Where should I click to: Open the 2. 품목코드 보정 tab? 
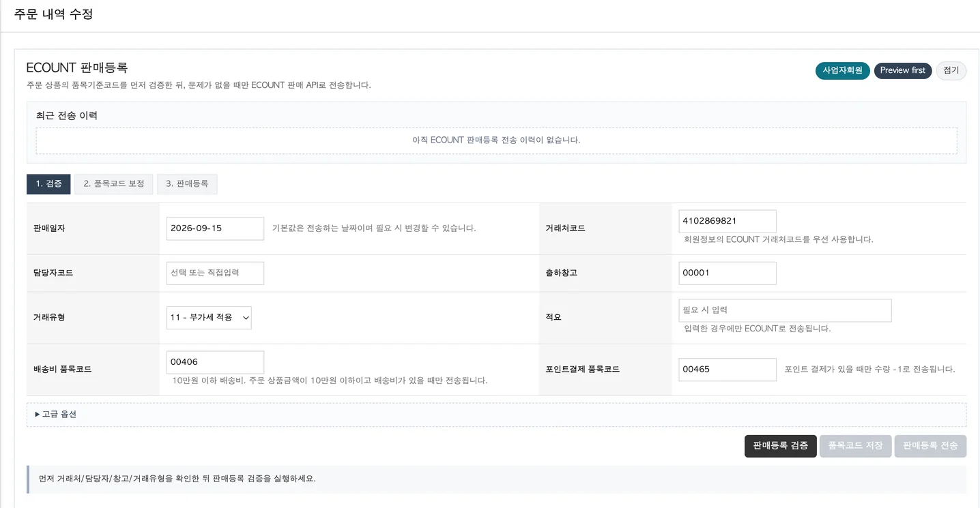click(x=114, y=183)
